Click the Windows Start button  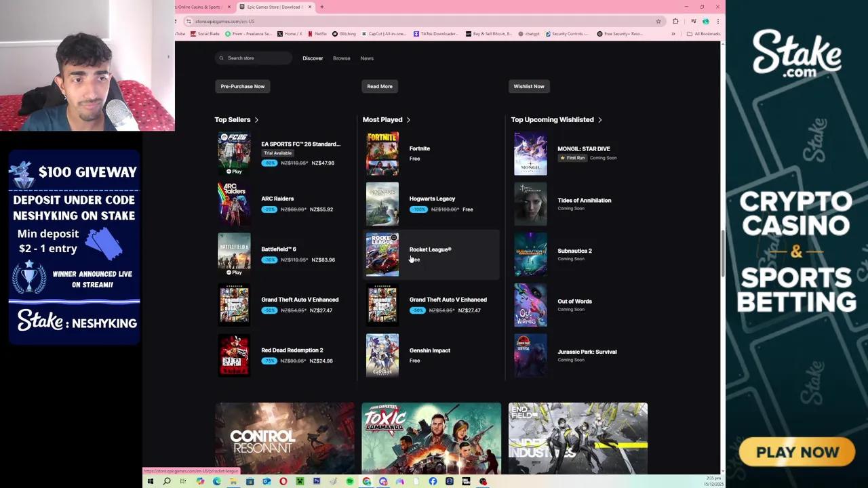151,481
